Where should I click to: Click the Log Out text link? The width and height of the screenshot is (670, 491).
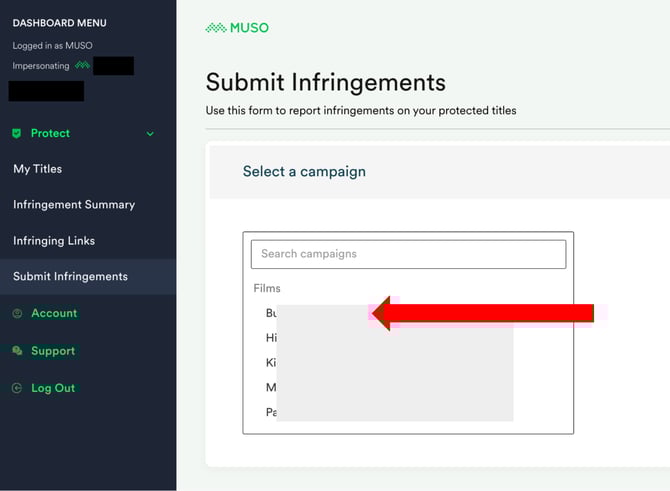pyautogui.click(x=53, y=388)
